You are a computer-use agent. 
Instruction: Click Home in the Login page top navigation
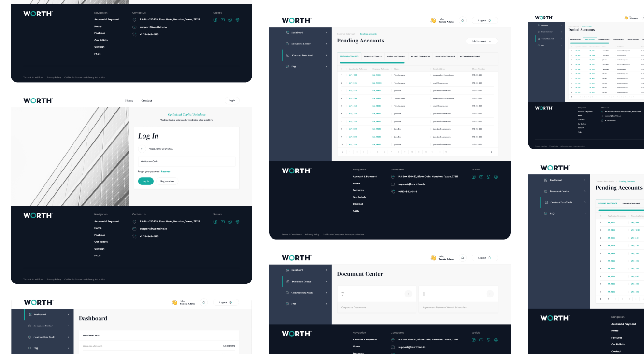pos(129,101)
